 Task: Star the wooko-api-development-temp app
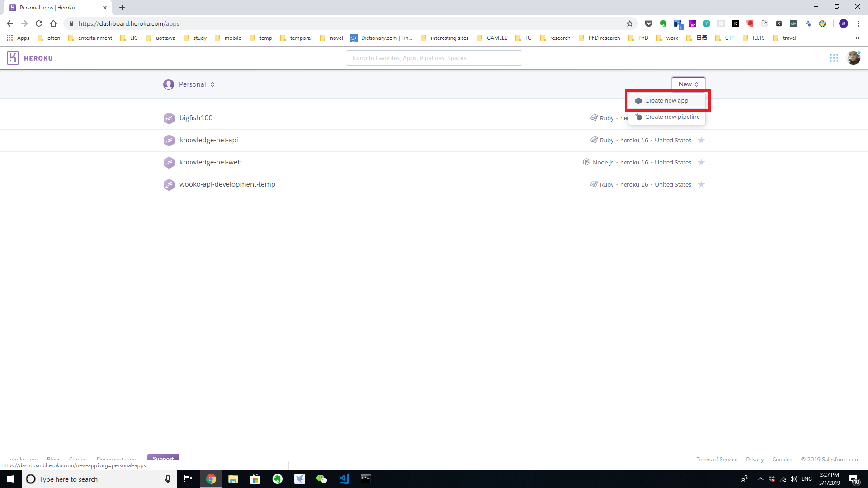click(x=701, y=185)
